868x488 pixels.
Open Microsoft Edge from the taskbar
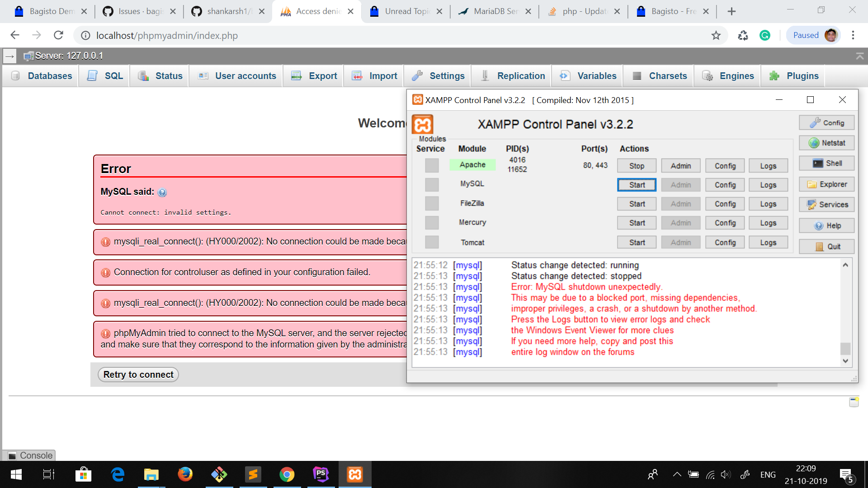118,474
